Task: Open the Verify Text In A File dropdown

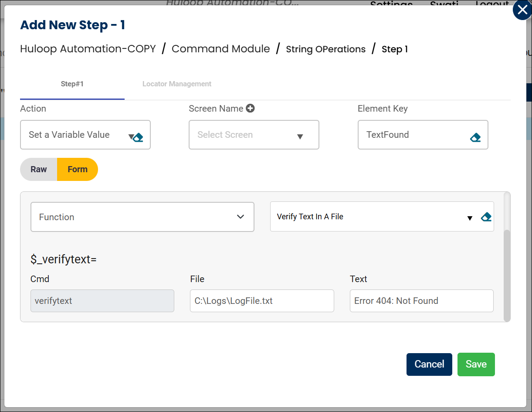Action: point(469,218)
